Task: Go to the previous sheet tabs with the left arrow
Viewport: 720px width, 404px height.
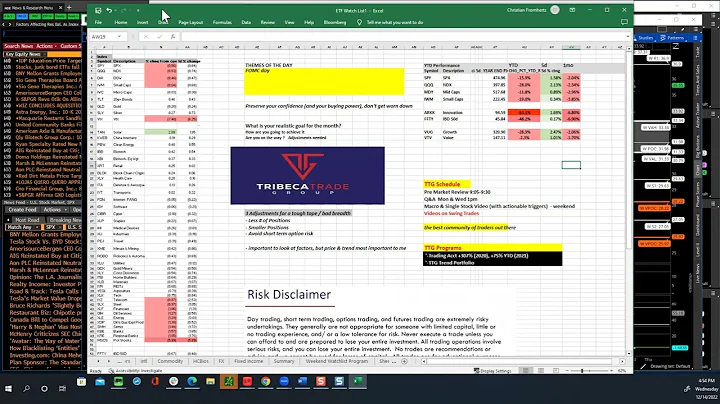Action: point(98,362)
